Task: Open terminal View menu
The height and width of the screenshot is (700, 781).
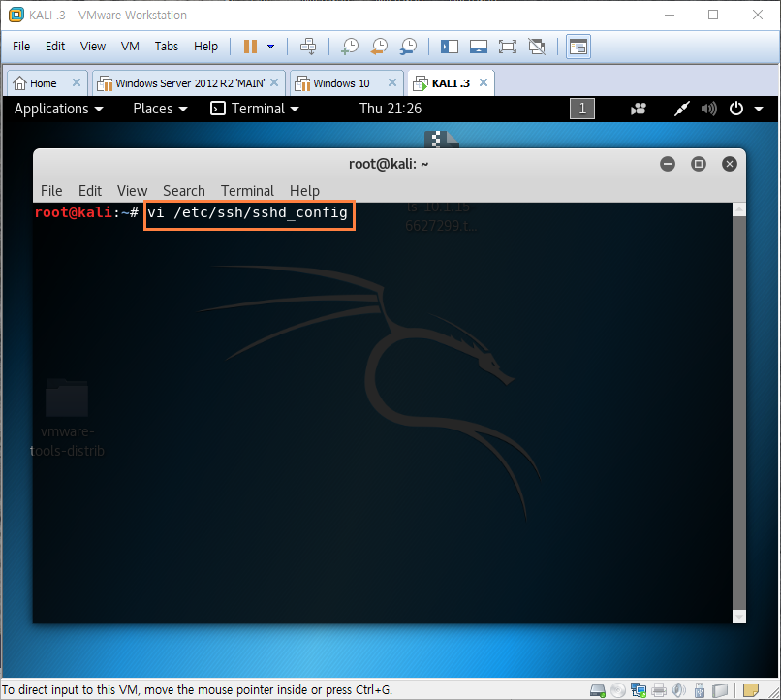Action: click(x=132, y=191)
